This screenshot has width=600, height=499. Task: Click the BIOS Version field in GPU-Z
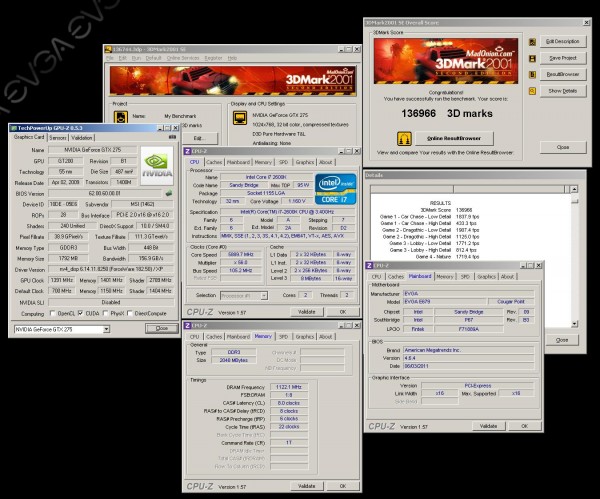[105, 194]
